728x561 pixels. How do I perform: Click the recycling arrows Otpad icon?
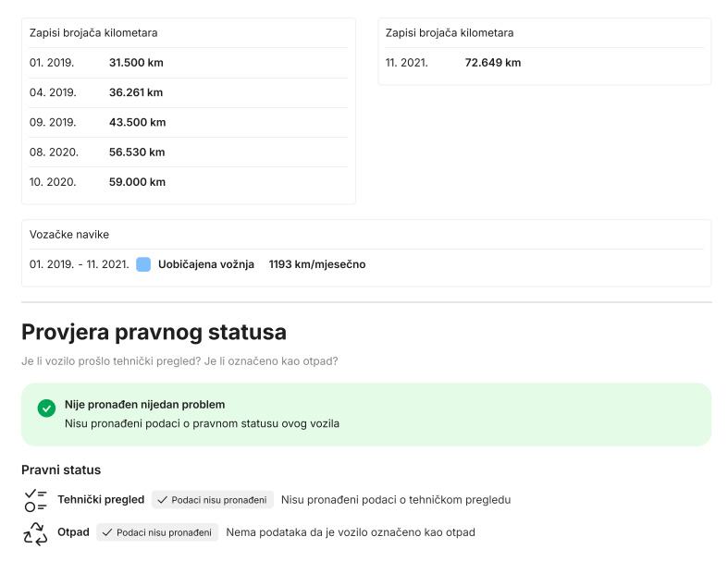pyautogui.click(x=35, y=533)
